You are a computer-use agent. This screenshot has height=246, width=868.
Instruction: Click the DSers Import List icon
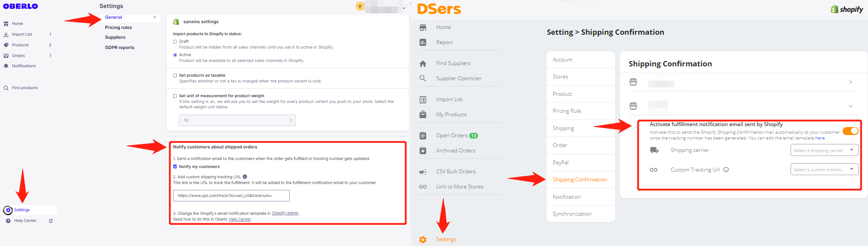click(423, 99)
